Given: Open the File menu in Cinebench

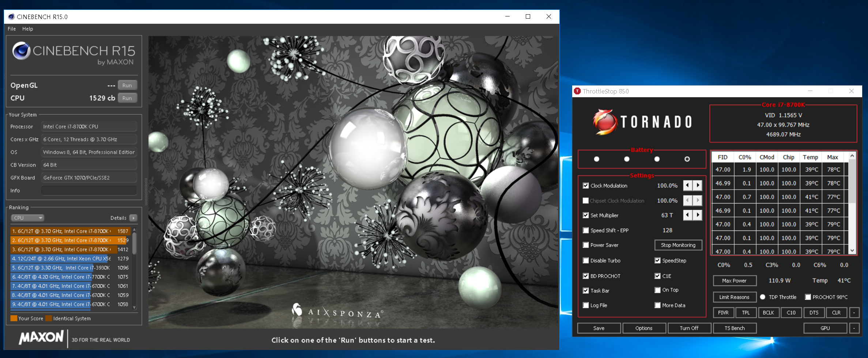Looking at the screenshot, I should 12,29.
